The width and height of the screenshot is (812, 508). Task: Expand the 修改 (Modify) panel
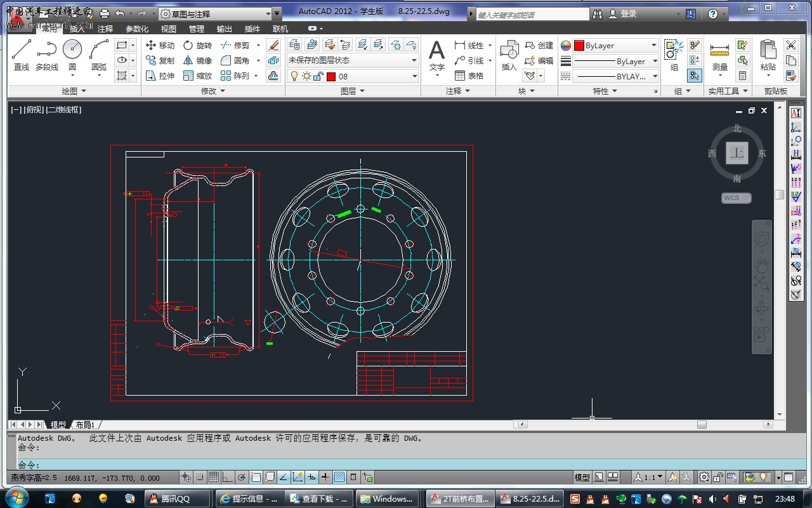pyautogui.click(x=213, y=91)
